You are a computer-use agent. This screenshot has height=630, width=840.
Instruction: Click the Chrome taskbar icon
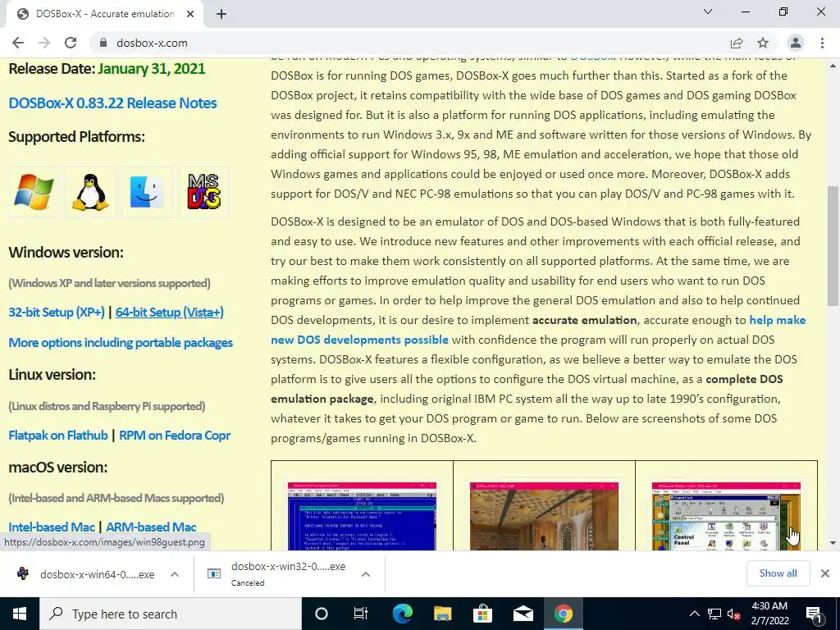tap(563, 614)
